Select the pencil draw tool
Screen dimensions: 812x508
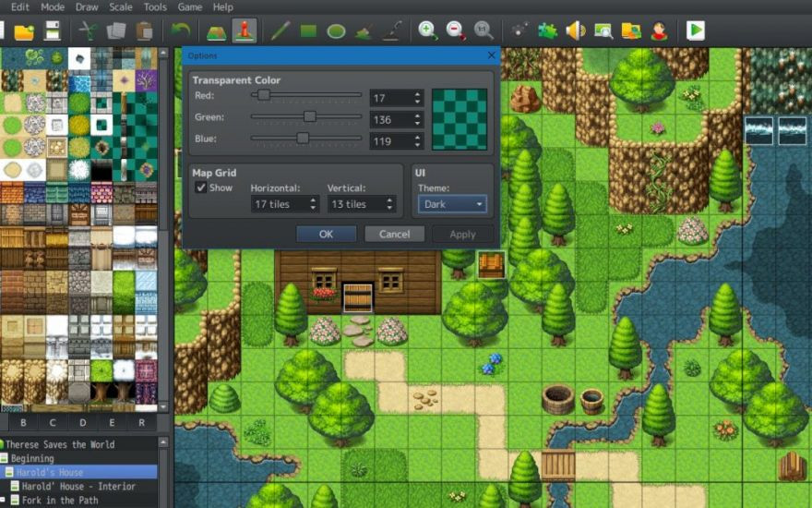click(x=281, y=31)
